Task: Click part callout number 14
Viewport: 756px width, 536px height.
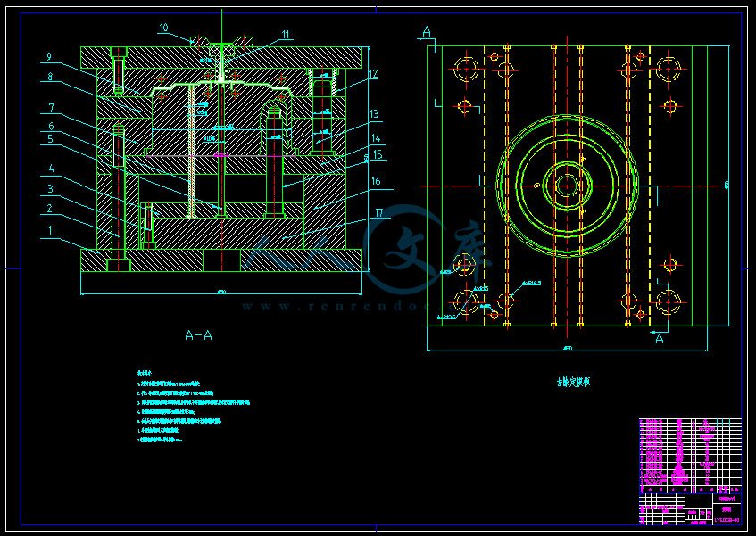Action: point(376,137)
